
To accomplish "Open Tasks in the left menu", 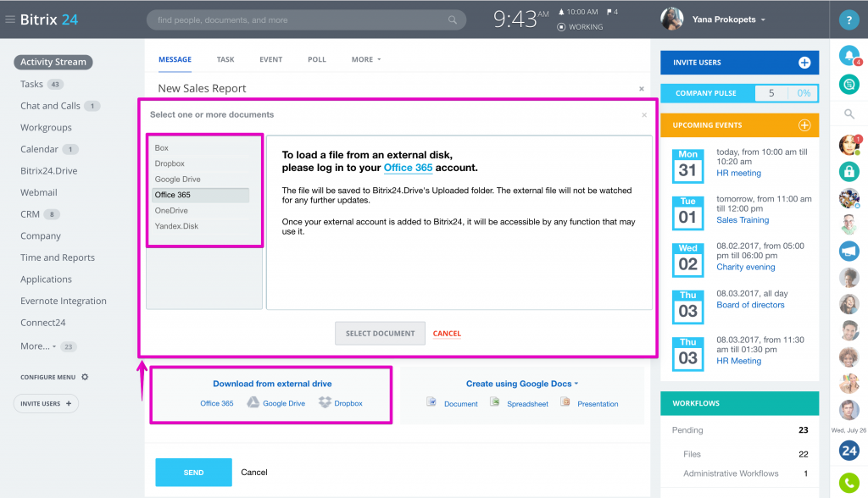I will tap(31, 84).
